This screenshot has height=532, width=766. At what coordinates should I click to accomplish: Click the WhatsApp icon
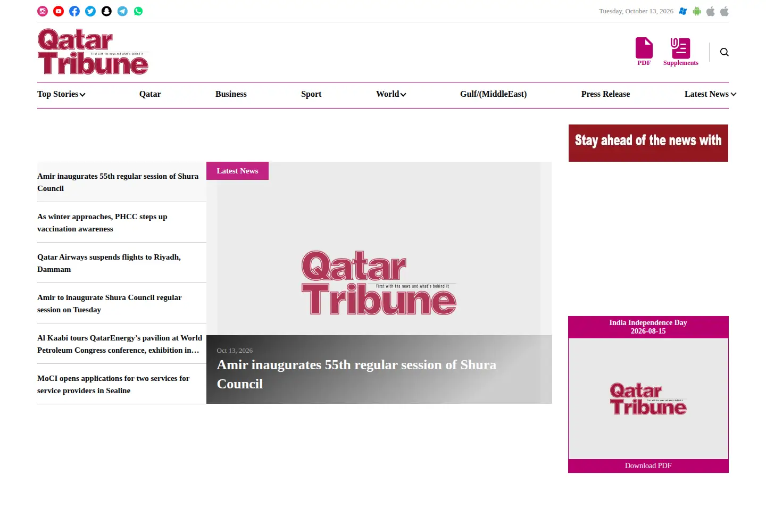[x=138, y=11]
